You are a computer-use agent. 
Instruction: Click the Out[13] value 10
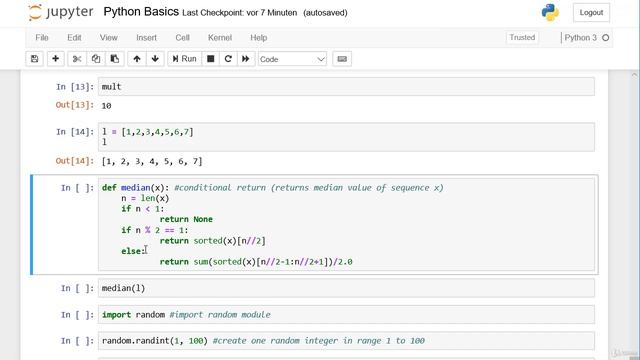click(107, 106)
